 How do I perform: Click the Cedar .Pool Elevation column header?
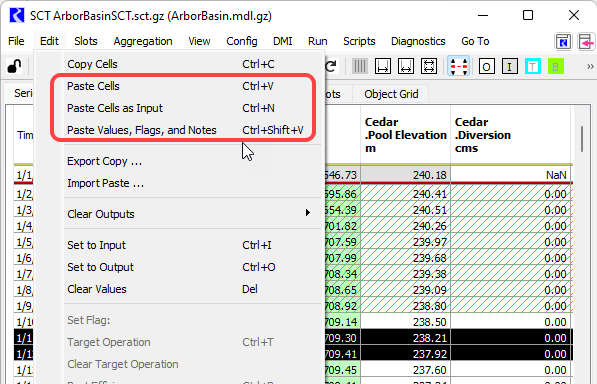405,135
